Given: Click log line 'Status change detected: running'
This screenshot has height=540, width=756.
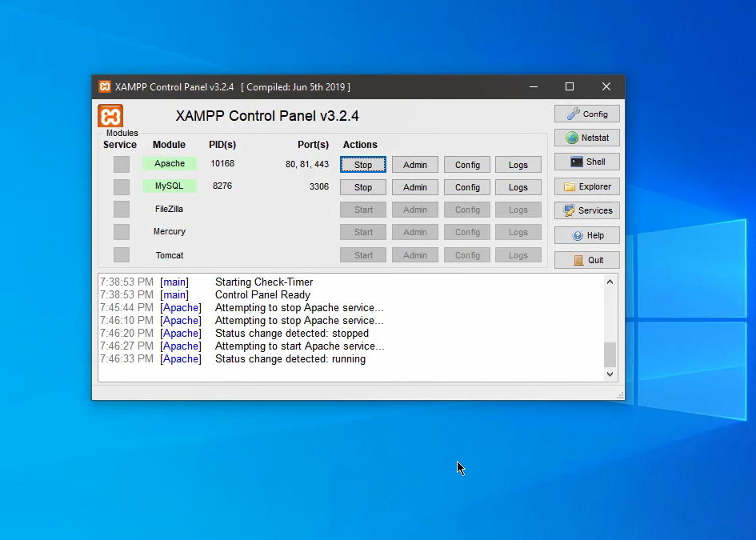Looking at the screenshot, I should click(290, 358).
